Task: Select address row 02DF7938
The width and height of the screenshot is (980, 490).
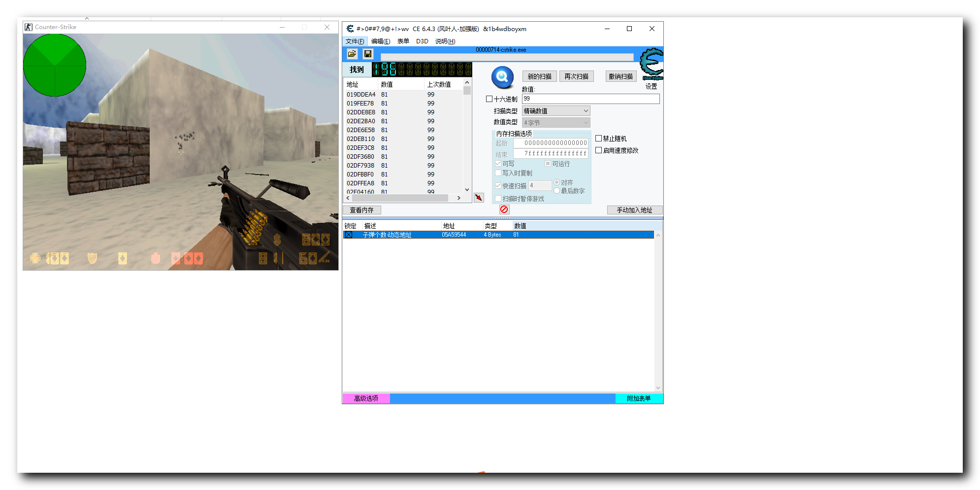Action: click(404, 166)
